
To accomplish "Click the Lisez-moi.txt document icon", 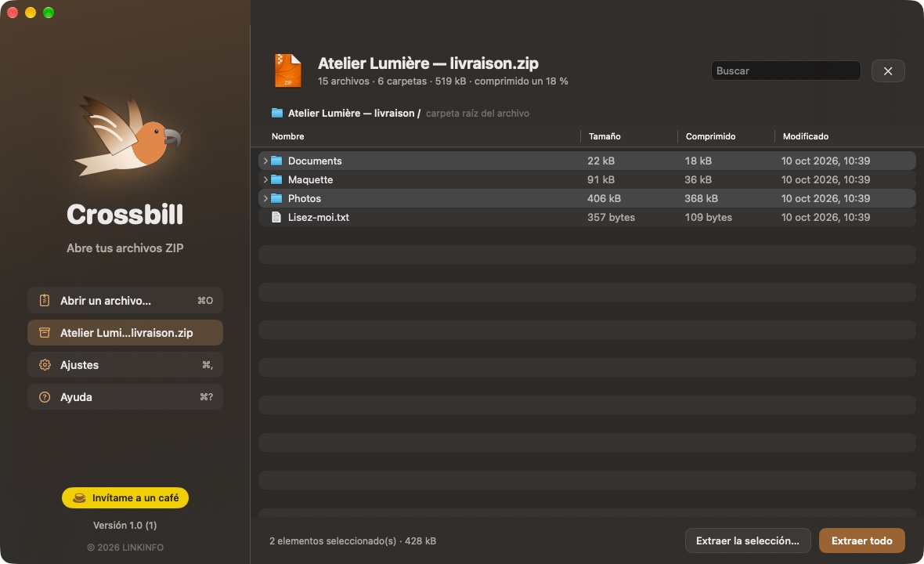I will point(276,218).
